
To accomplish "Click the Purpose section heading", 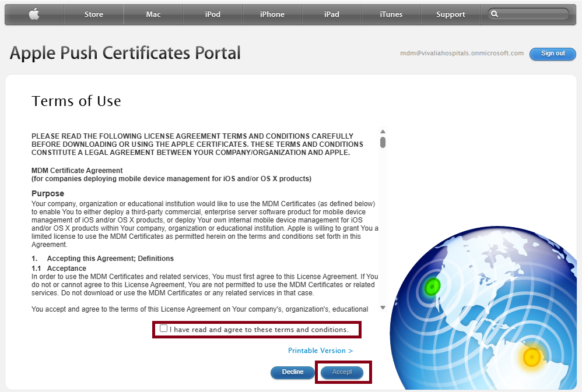I will (47, 193).
